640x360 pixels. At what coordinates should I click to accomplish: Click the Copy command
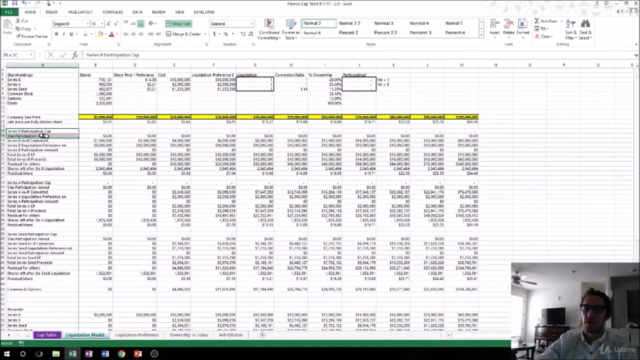point(24,29)
